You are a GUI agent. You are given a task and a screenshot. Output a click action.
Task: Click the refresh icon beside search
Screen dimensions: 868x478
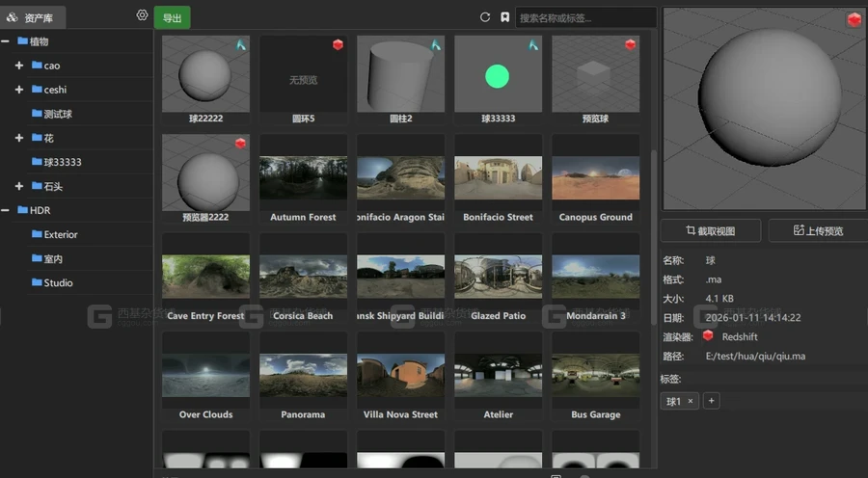485,17
